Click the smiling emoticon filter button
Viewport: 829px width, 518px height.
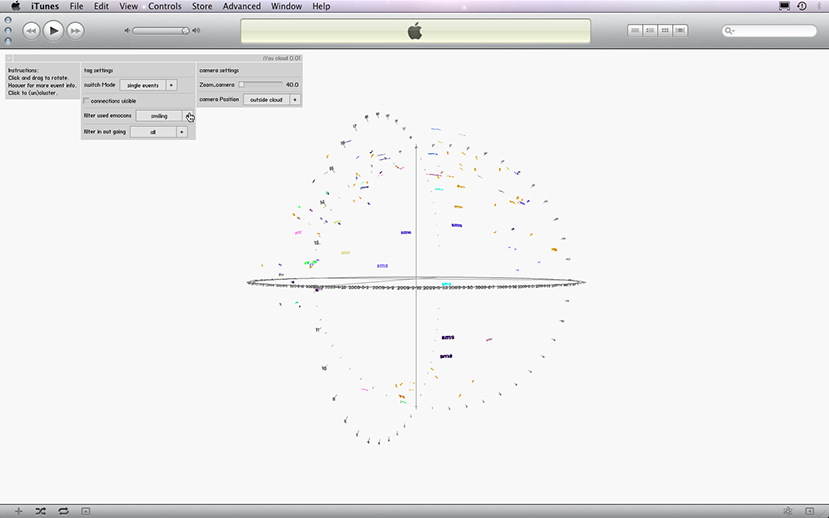(159, 116)
